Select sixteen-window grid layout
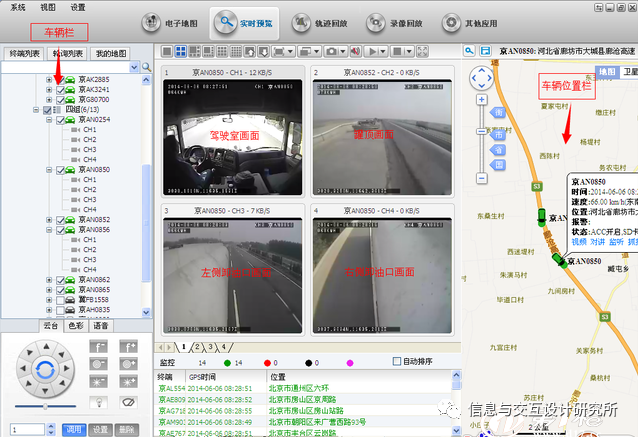638x437 pixels. click(x=236, y=51)
